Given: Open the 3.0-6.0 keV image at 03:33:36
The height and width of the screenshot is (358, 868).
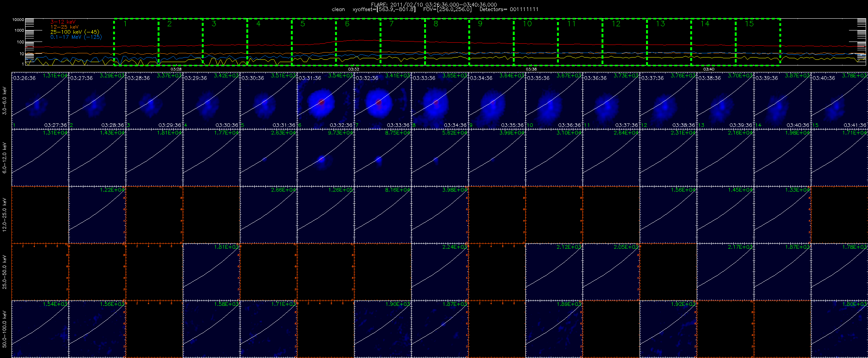Looking at the screenshot, I should pos(440,100).
